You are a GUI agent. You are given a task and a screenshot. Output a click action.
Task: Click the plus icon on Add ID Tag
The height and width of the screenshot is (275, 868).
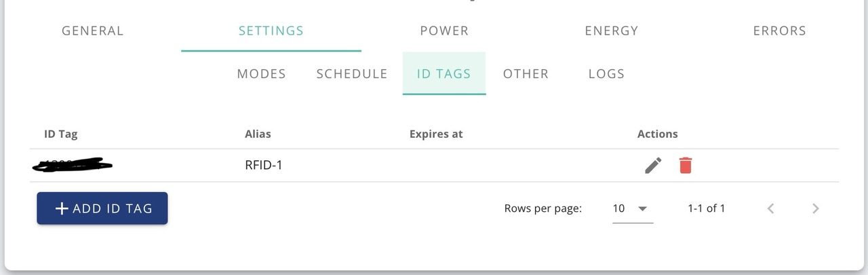tap(62, 208)
